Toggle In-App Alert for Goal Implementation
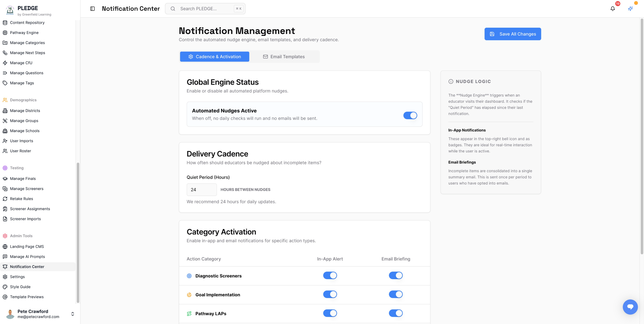The width and height of the screenshot is (644, 324). (x=330, y=294)
